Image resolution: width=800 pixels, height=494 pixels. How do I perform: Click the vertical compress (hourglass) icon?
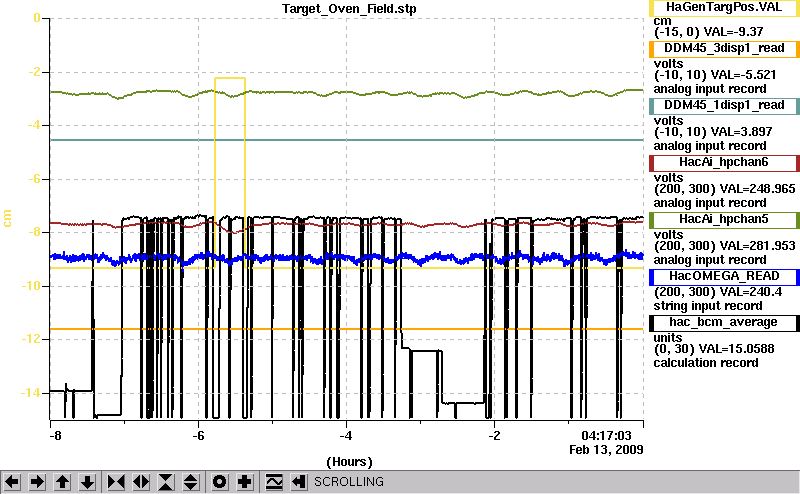click(166, 482)
